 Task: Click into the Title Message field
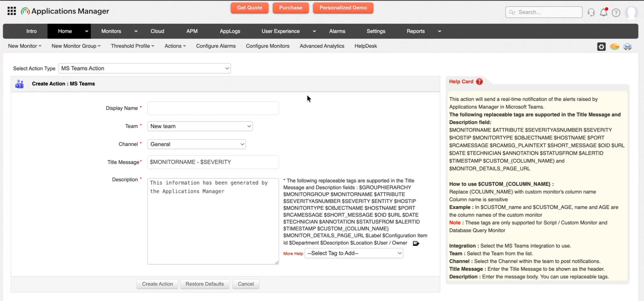[213, 162]
